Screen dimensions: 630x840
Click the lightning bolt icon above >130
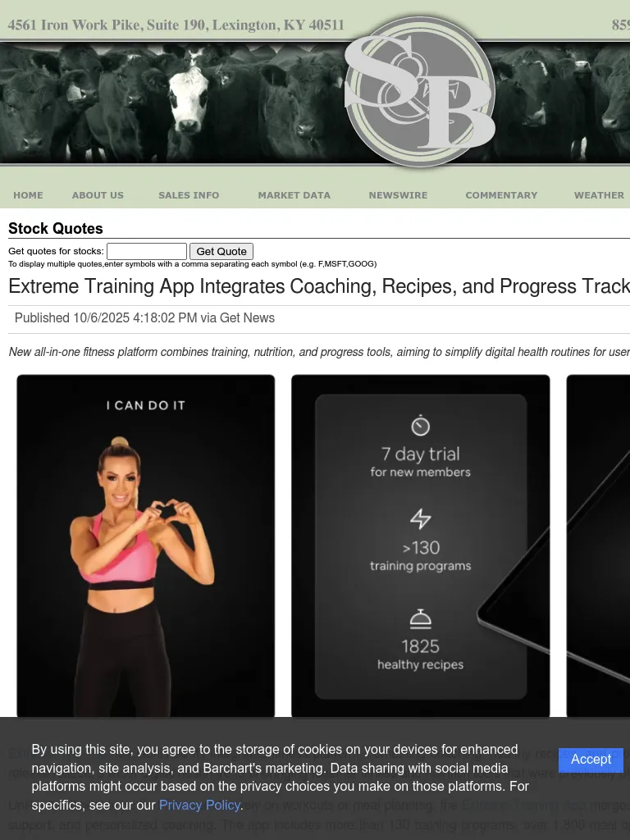pyautogui.click(x=420, y=519)
